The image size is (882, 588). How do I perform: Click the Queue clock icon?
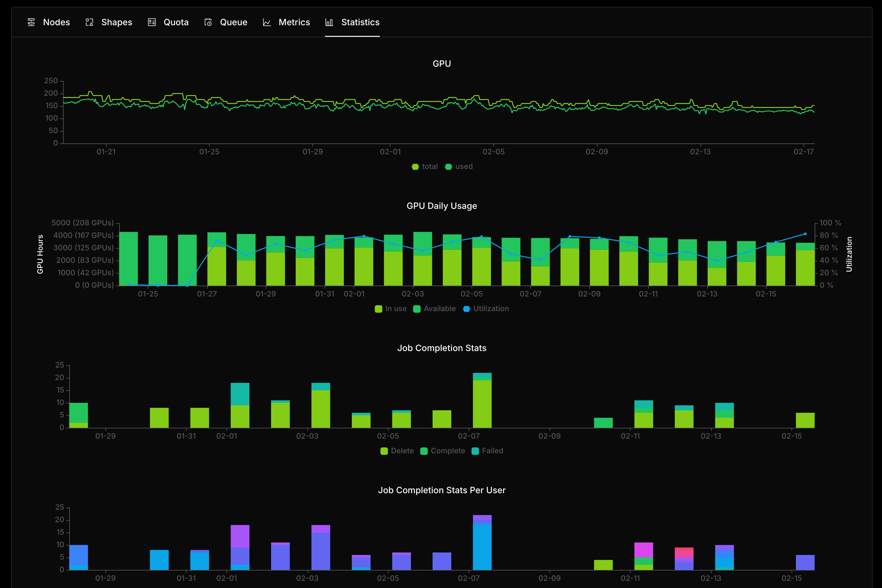[x=208, y=22]
